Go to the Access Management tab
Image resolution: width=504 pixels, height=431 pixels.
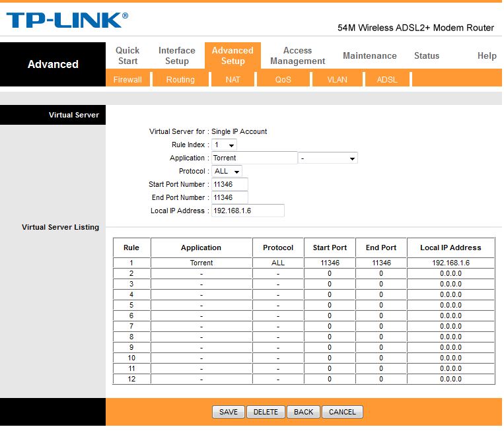coord(298,55)
